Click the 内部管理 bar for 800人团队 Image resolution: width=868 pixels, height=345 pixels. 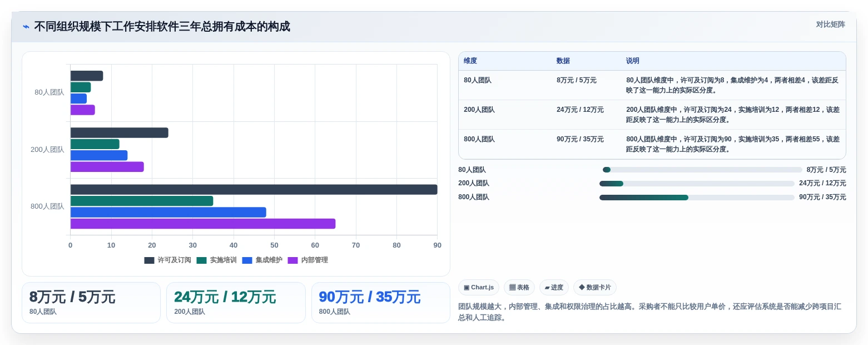[203, 224]
